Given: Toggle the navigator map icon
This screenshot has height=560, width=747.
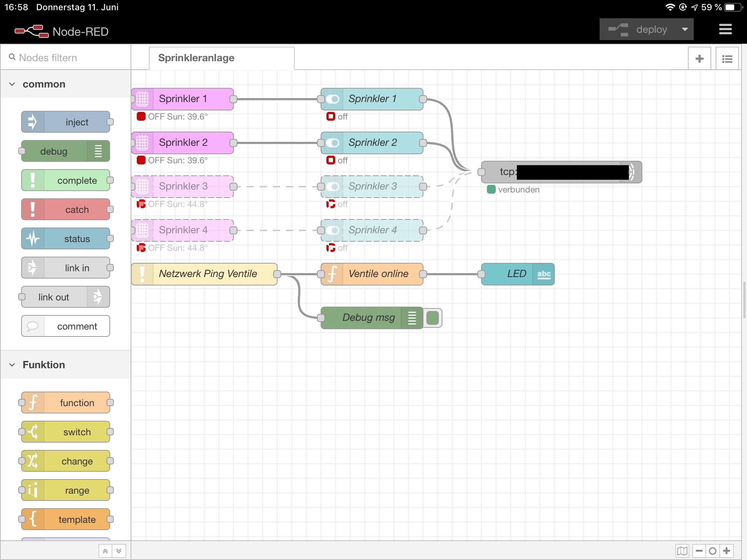Looking at the screenshot, I should [682, 551].
